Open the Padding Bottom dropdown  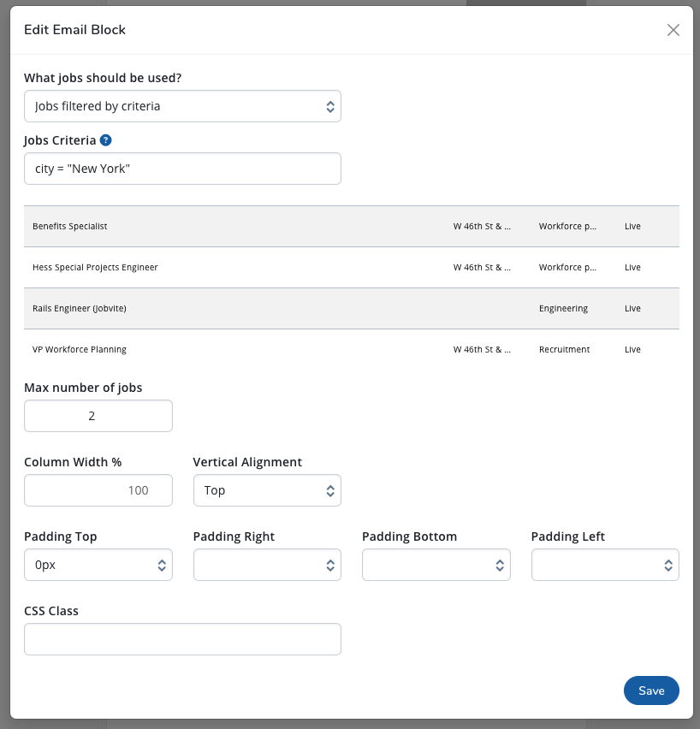(436, 565)
